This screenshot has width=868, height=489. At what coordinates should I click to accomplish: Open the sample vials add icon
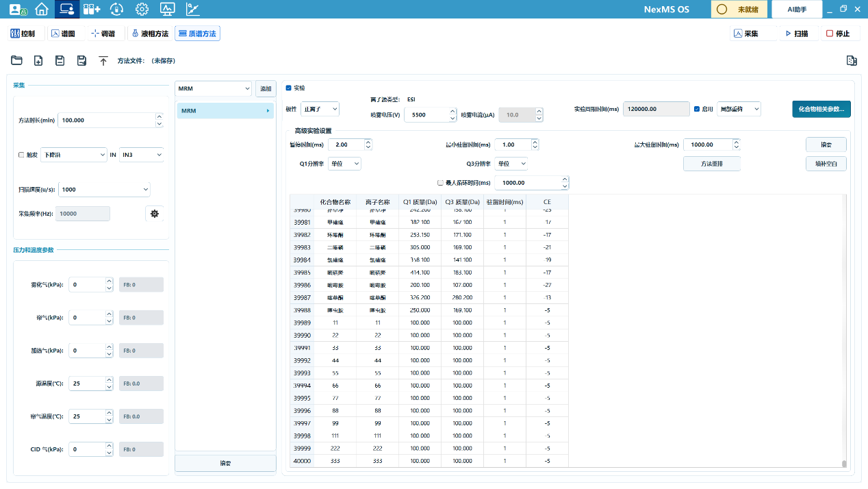click(92, 10)
